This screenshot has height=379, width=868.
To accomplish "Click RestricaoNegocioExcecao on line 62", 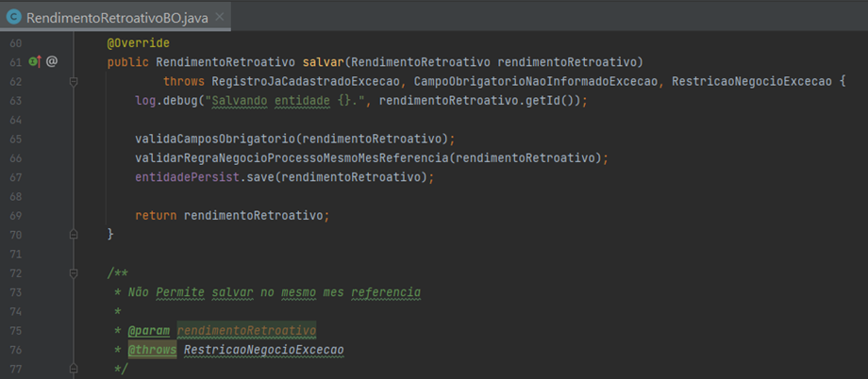I will point(751,82).
